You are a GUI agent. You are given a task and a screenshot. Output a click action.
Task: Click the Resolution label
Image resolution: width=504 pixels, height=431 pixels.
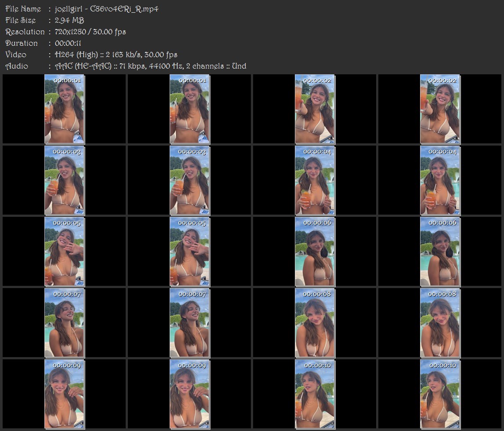25,32
